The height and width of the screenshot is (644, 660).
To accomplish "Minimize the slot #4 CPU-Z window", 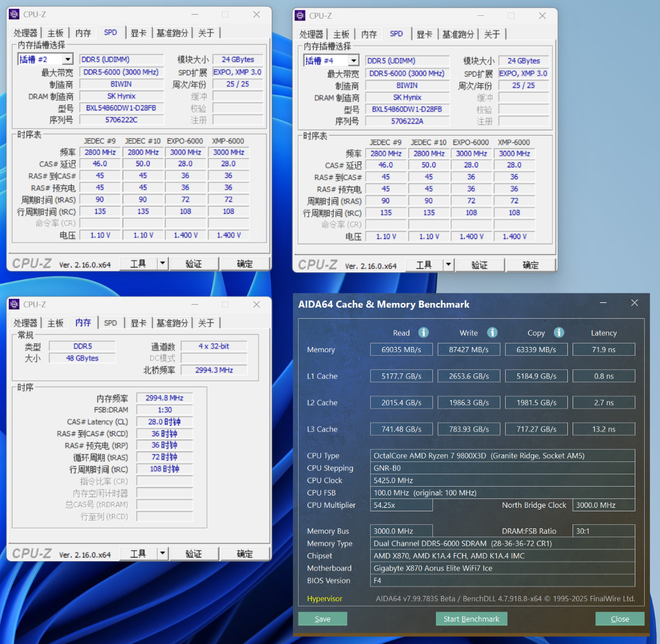I will (480, 16).
